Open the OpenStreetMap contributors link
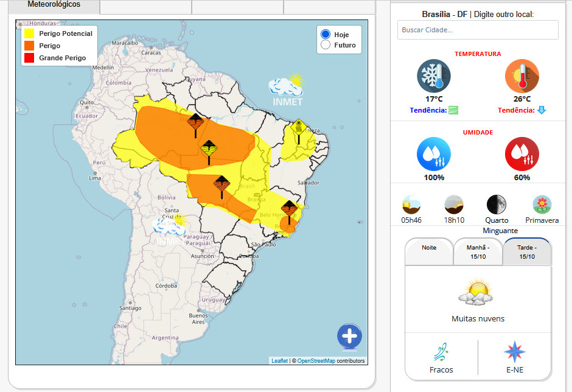 [316, 361]
